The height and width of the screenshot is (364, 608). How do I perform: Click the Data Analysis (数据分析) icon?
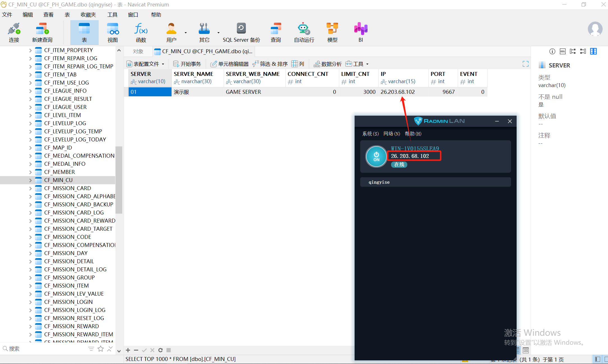[x=327, y=64]
